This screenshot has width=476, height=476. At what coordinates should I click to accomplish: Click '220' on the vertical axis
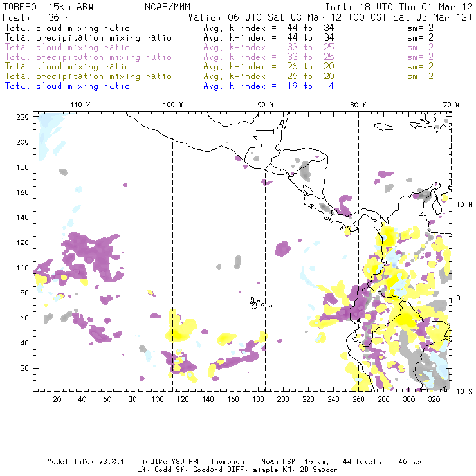click(23, 117)
